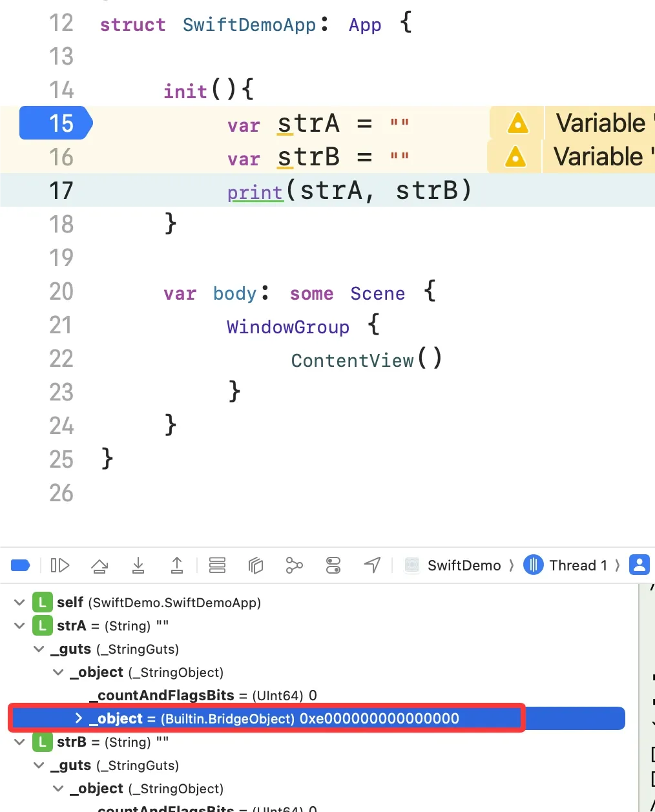Continue program execution from debug bar
Screen dimensions: 655x812
(59, 566)
